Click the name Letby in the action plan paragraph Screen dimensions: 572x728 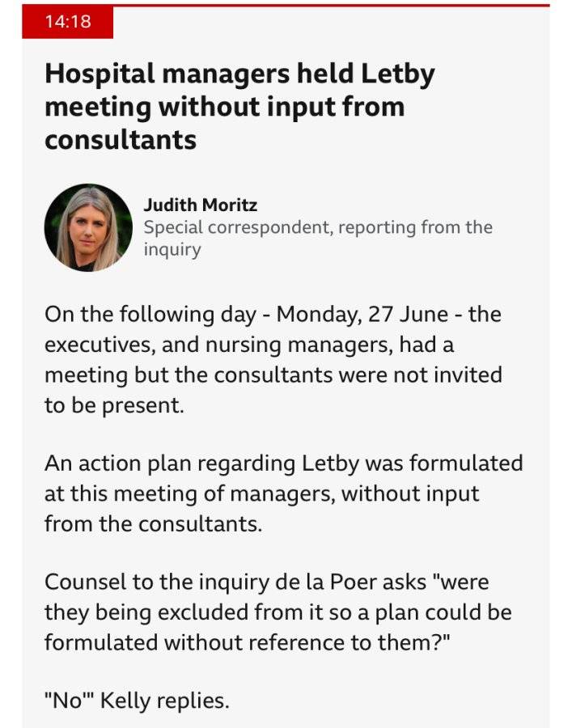(330, 463)
